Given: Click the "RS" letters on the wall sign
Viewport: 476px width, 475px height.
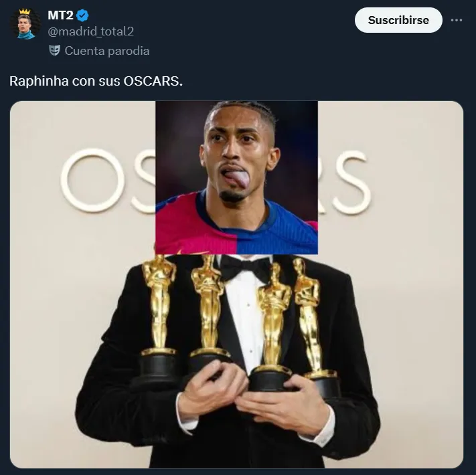Looking at the screenshot, I should click(346, 182).
